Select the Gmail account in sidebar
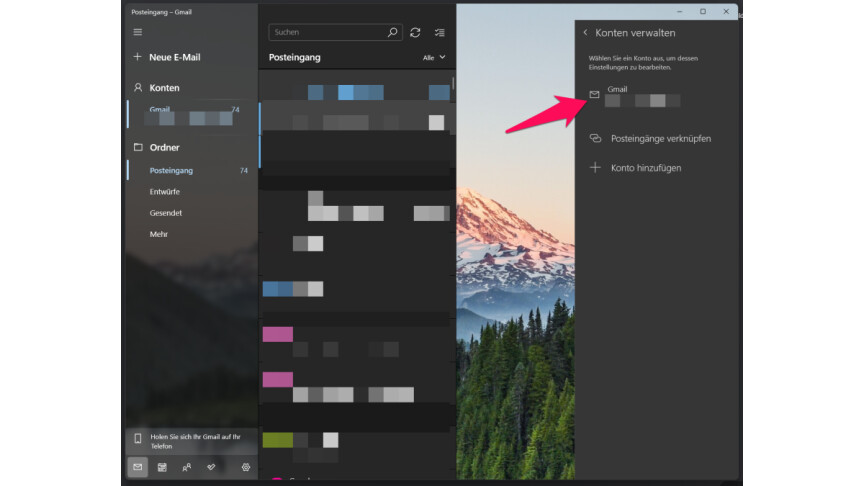864x486 pixels. pos(191,114)
